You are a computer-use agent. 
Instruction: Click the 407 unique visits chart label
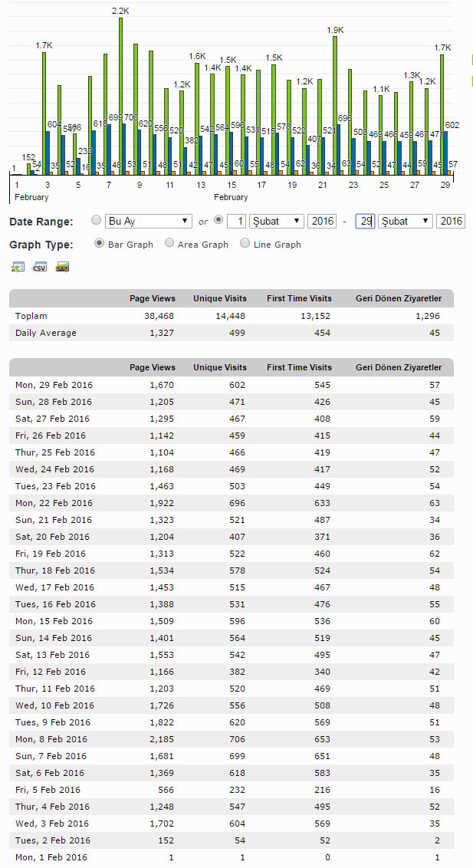click(314, 139)
